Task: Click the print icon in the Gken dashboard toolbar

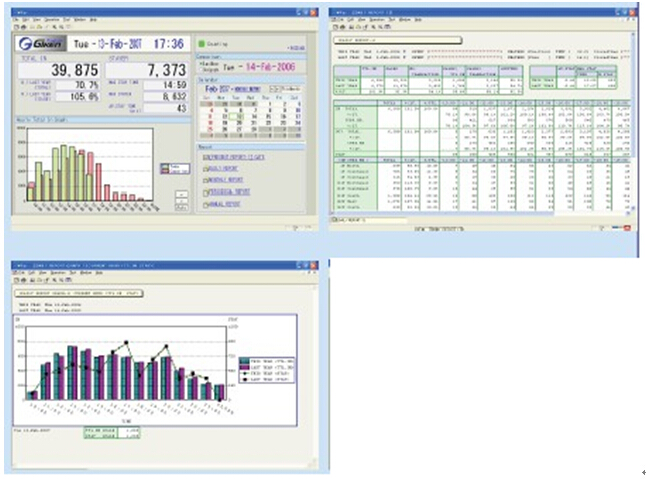Action: click(23, 27)
